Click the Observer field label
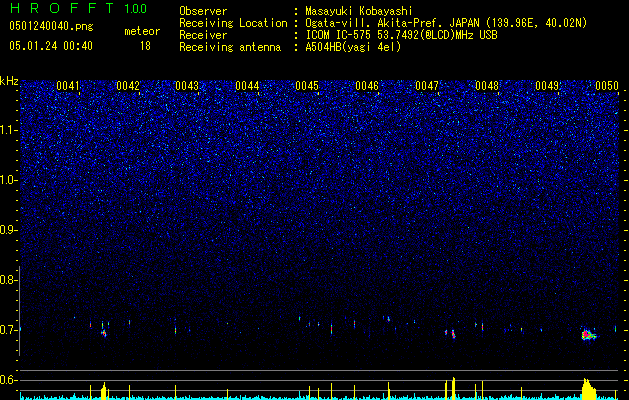Viewport: 629px width, 400px height. (x=203, y=11)
